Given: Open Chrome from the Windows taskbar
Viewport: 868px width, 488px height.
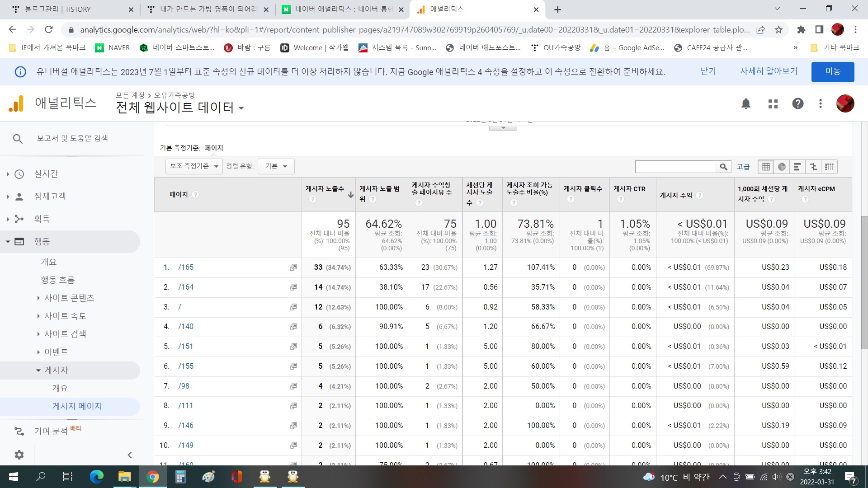Looking at the screenshot, I should (152, 477).
